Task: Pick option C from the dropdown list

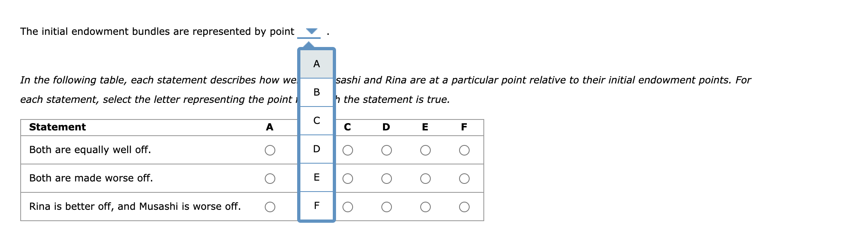Action: 317,121
